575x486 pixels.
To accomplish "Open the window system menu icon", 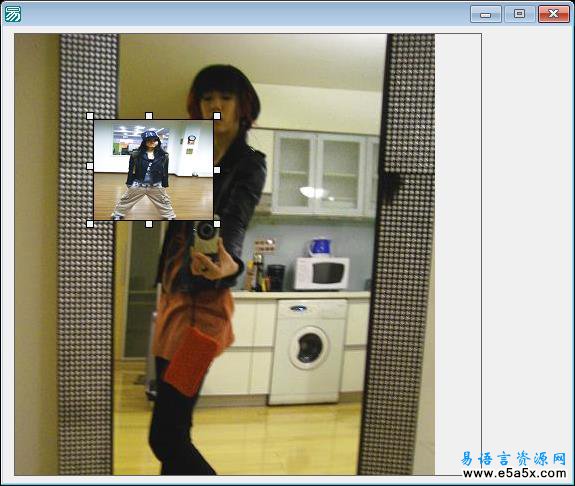I will pos(12,14).
